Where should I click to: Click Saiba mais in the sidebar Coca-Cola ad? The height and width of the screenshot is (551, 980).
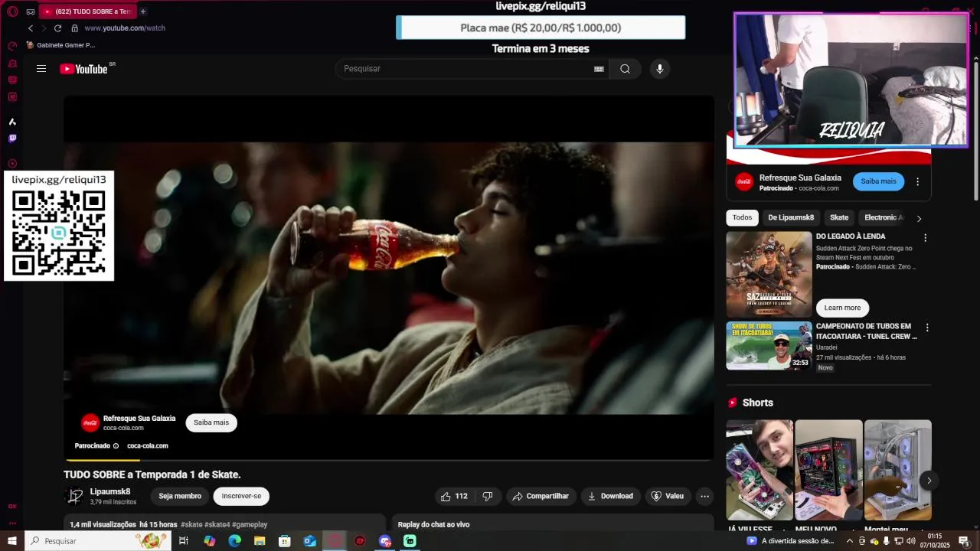point(878,181)
